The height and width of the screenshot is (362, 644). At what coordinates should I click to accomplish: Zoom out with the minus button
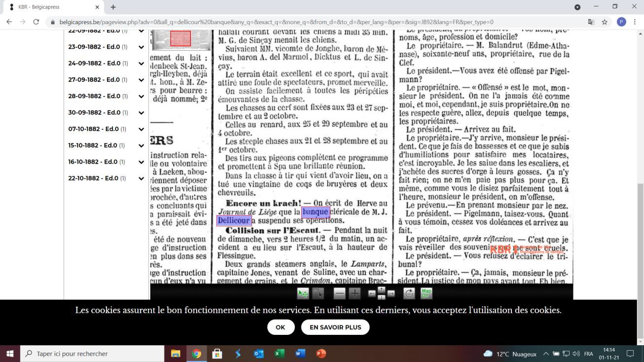(x=339, y=293)
